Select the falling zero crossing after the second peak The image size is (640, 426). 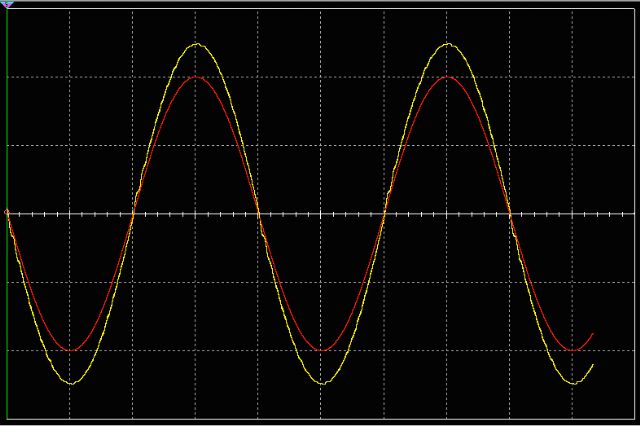[x=511, y=213]
